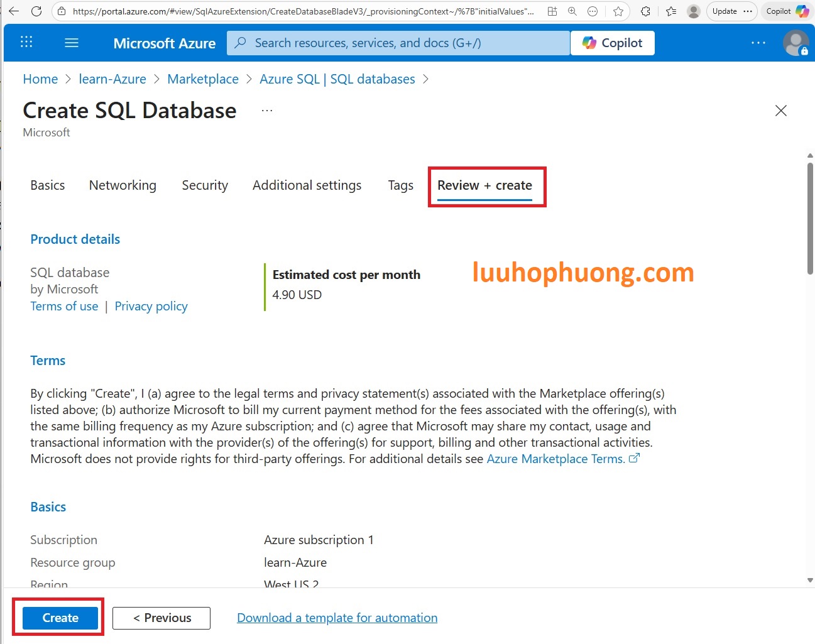Open the hamburger portal menu
The image size is (815, 644).
coord(72,43)
